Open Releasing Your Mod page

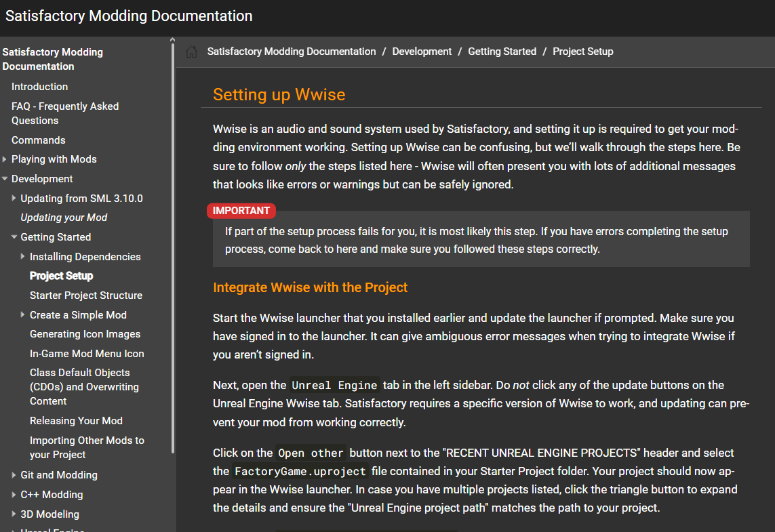(76, 421)
